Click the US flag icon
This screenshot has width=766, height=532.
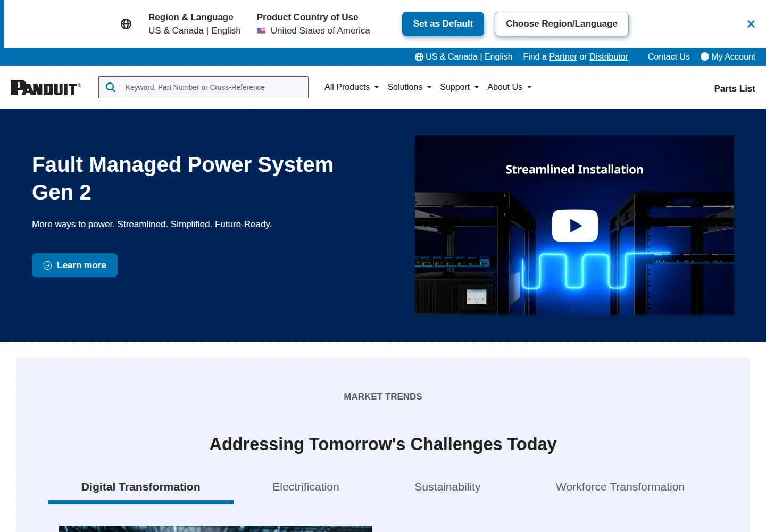pyautogui.click(x=261, y=31)
